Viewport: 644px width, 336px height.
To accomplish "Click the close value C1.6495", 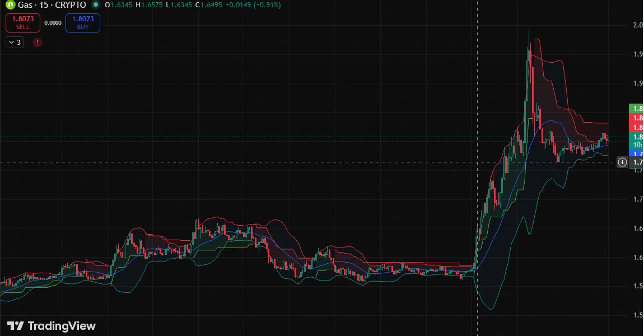I will (209, 5).
